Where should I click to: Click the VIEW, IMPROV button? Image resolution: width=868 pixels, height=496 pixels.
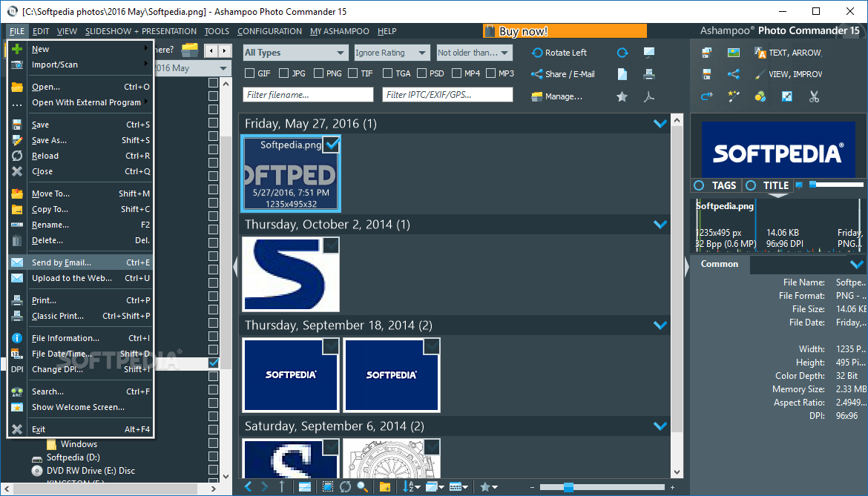point(789,74)
